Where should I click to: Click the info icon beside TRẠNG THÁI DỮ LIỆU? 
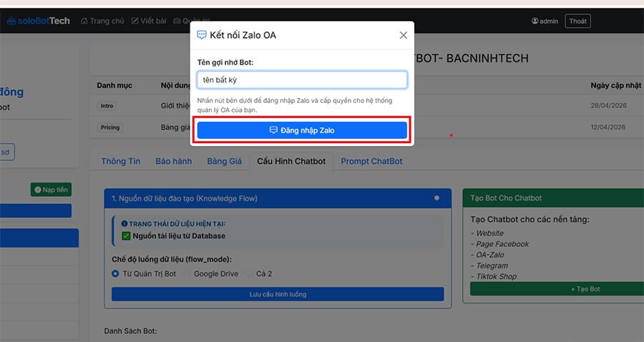124,224
